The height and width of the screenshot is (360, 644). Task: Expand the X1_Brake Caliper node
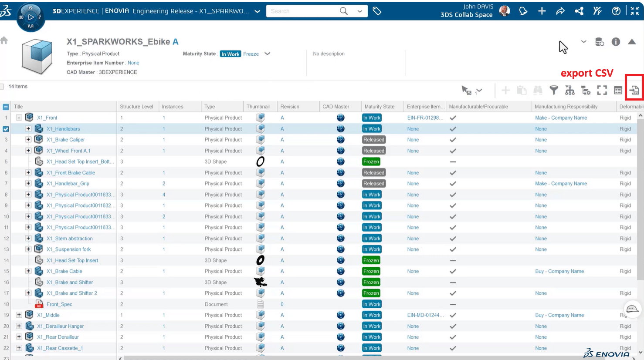[x=28, y=140]
